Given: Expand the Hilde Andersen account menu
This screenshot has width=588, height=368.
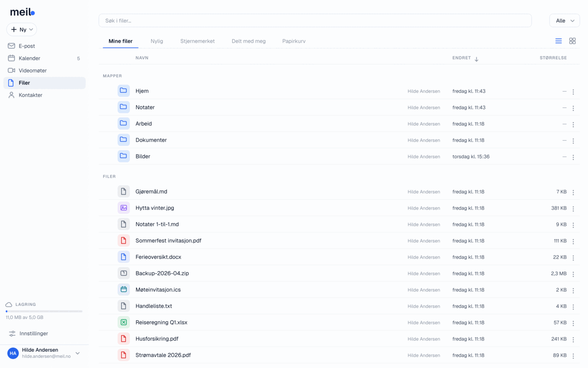Looking at the screenshot, I should (x=45, y=353).
